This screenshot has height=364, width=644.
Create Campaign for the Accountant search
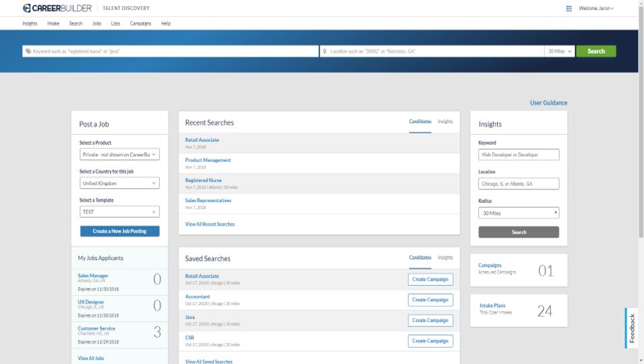tap(430, 300)
